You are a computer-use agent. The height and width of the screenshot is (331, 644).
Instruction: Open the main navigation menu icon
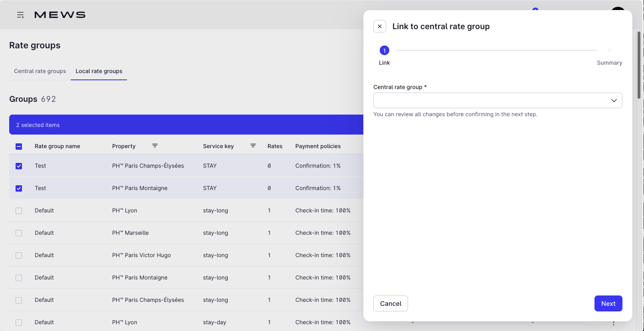[x=20, y=15]
